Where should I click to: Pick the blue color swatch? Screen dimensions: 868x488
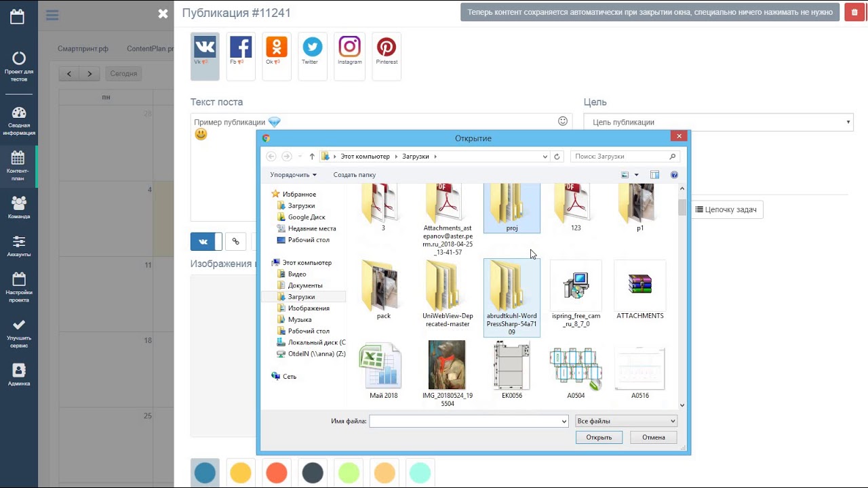[205, 472]
